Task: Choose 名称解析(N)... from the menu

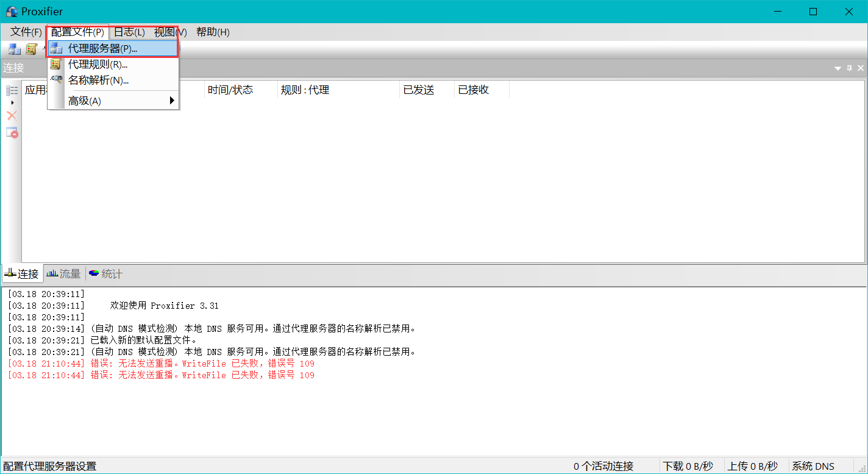Action: click(x=113, y=80)
